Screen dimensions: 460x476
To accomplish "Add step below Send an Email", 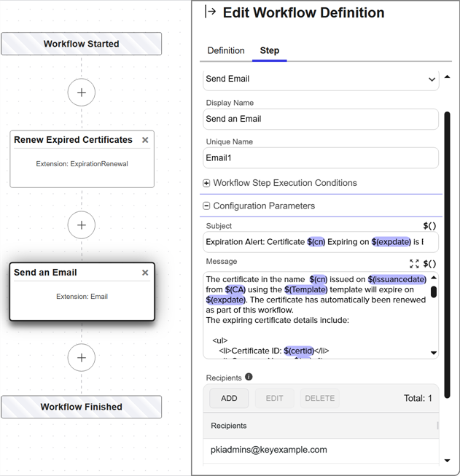I will click(82, 358).
